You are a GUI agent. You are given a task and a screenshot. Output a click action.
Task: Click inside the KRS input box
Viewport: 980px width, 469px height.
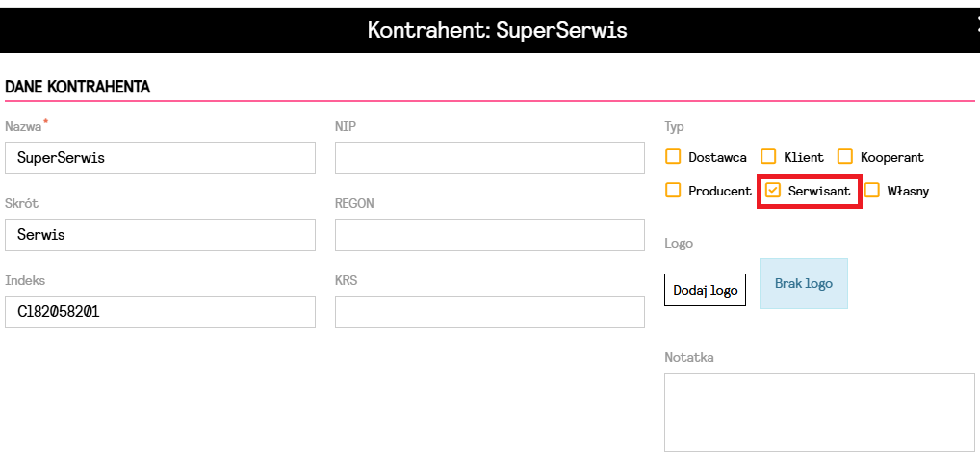coord(489,312)
